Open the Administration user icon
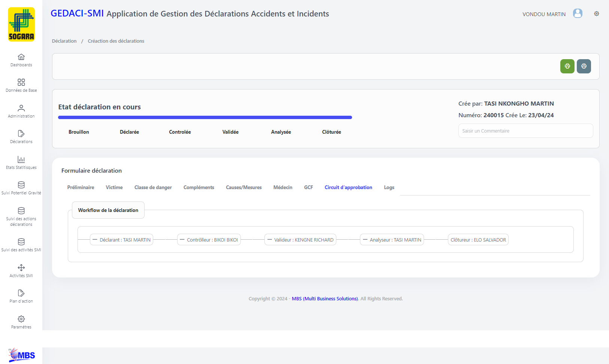Screen dimensions: 609x364 [21, 108]
